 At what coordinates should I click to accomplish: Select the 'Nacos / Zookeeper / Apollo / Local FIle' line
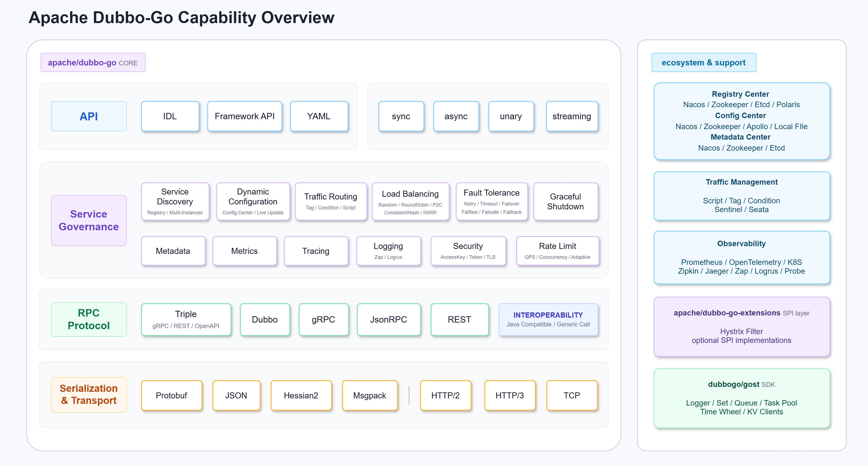[x=741, y=127]
